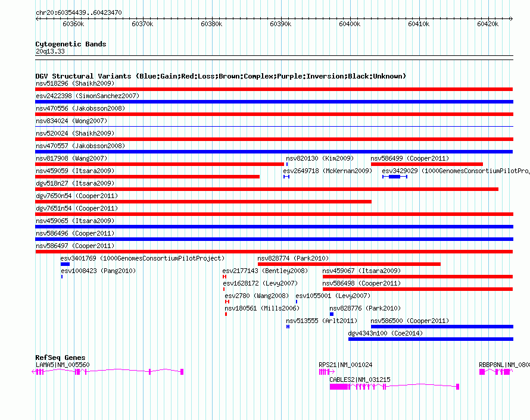Click the RPS21 gene exon glyph
The width and height of the screenshot is (530, 420).
coord(327,372)
